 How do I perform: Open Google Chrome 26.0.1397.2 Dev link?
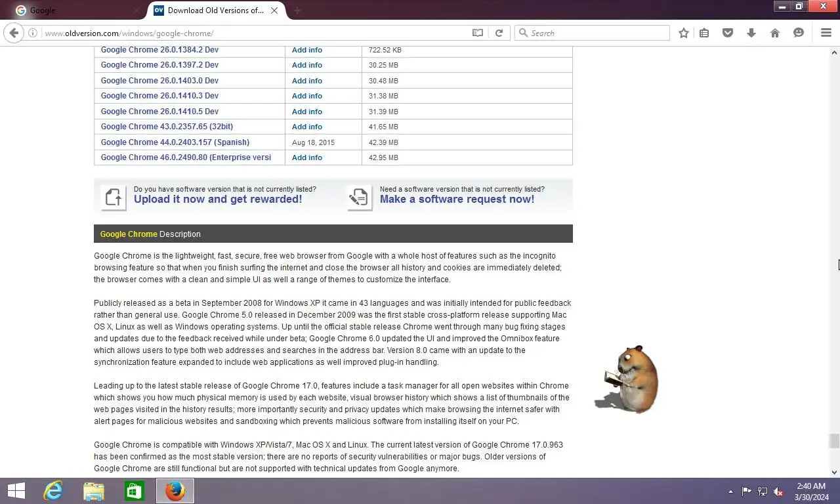tap(159, 65)
